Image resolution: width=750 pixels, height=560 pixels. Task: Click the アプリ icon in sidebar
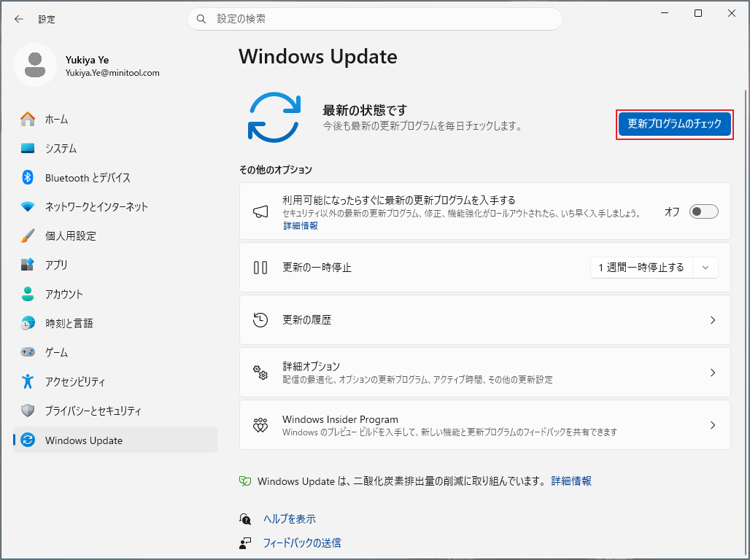click(x=28, y=265)
